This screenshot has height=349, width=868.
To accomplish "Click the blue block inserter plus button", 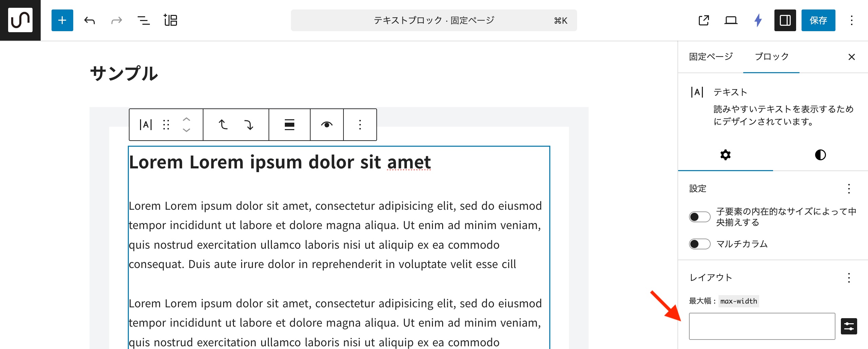I will pos(62,20).
